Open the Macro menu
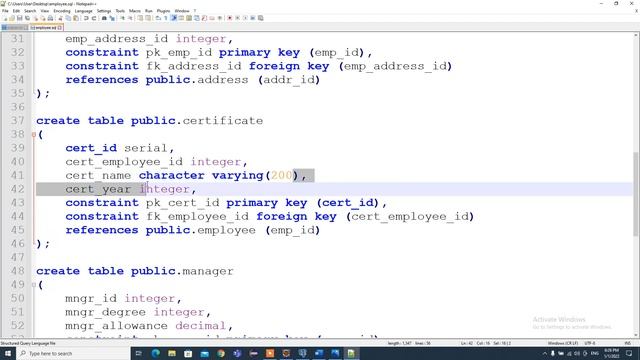 [x=135, y=11]
